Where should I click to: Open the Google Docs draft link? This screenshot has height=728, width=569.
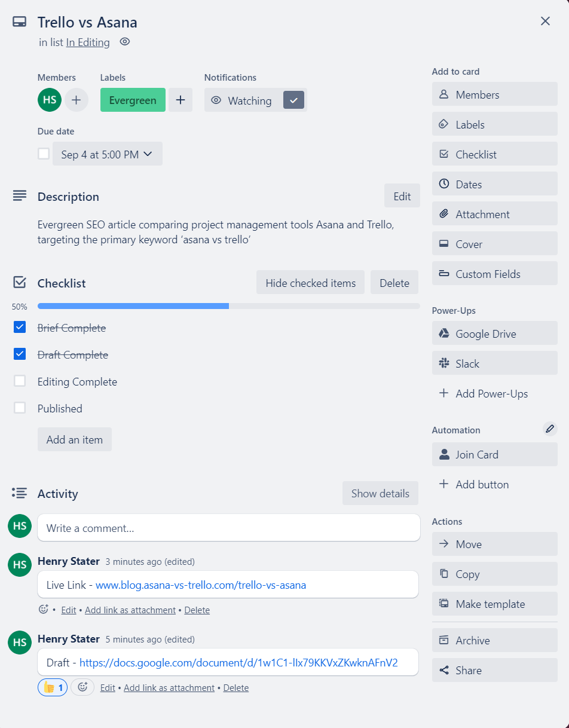tap(238, 662)
